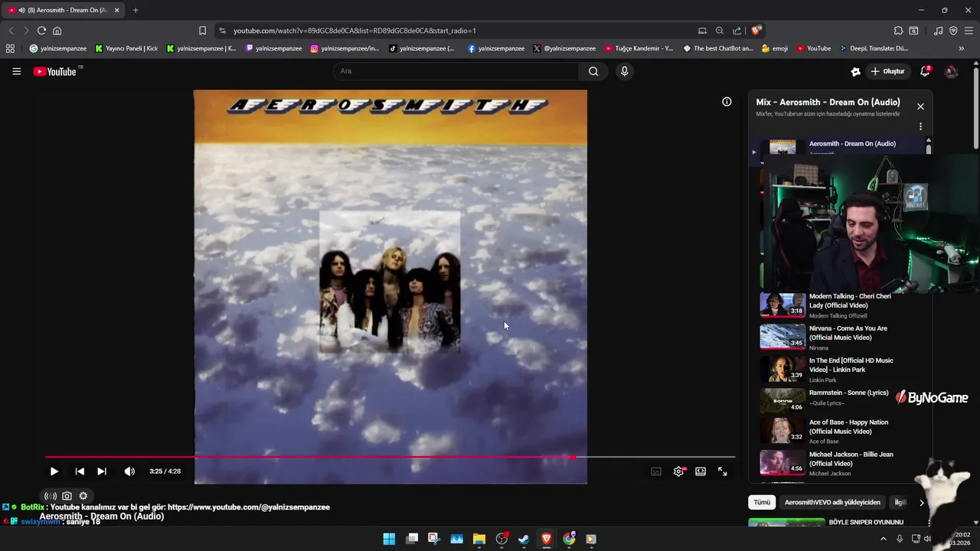Viewport: 980px width, 551px height.
Task: Open the Mix playlist options menu
Action: coord(920,126)
